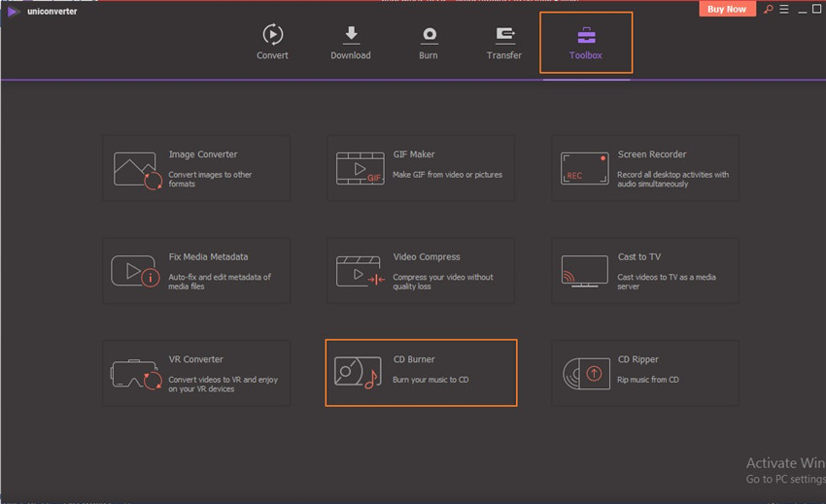Click the Download arrow icon
The height and width of the screenshot is (504, 826).
coord(351,35)
